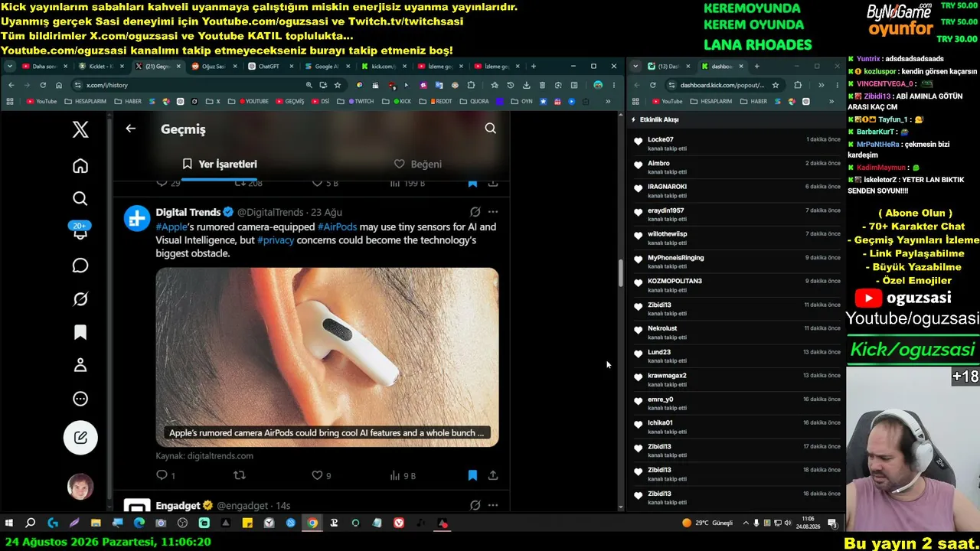Screen dimensions: 980x551
Task: Open the QUORA bookmark folder
Action: [x=475, y=101]
